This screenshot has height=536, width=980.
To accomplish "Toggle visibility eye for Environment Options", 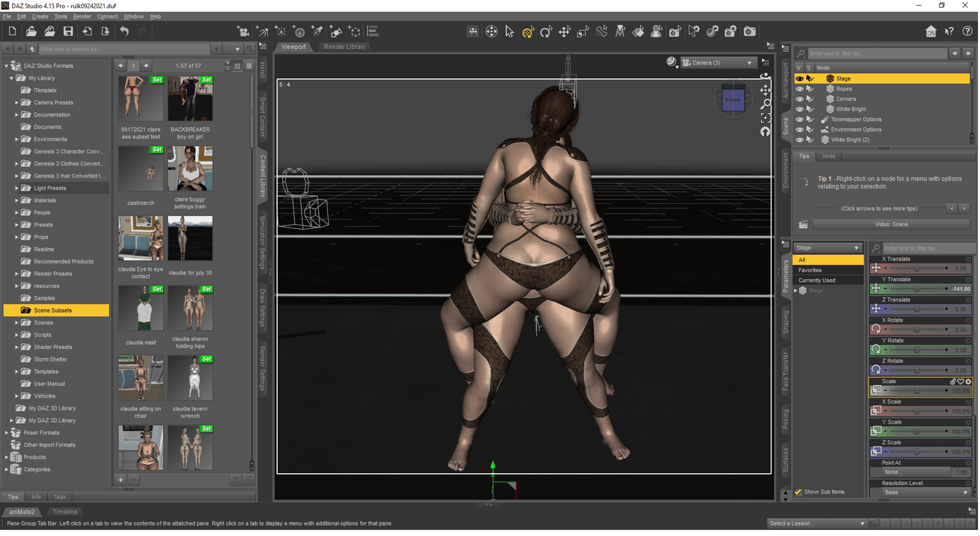I will pos(799,129).
